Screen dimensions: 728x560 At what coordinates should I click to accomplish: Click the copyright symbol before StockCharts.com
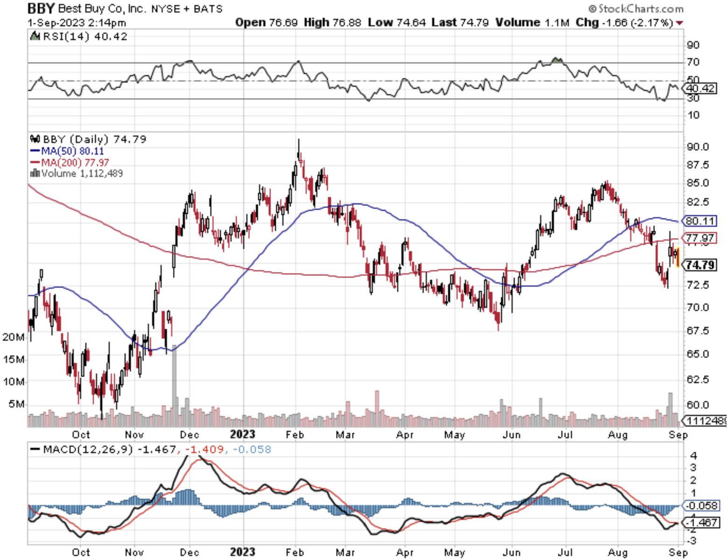[592, 9]
